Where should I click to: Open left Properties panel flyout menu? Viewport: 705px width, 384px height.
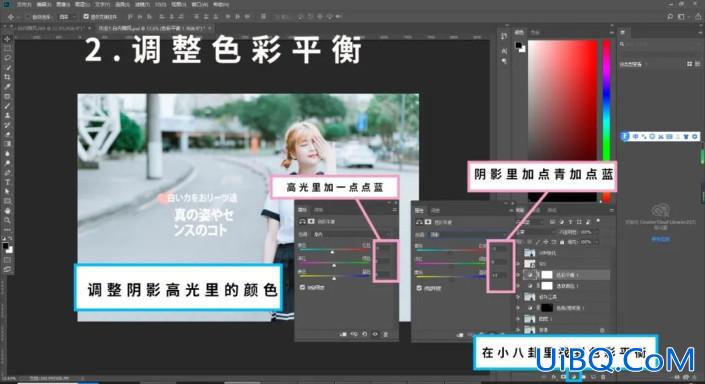pyautogui.click(x=394, y=210)
